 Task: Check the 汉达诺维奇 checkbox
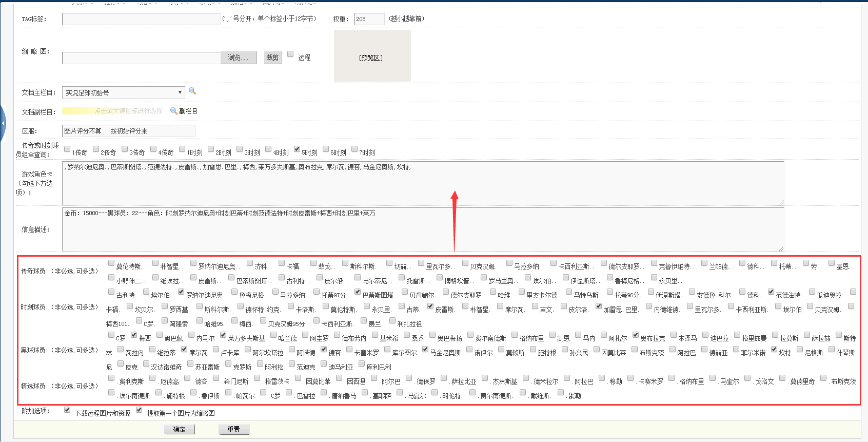click(x=146, y=363)
